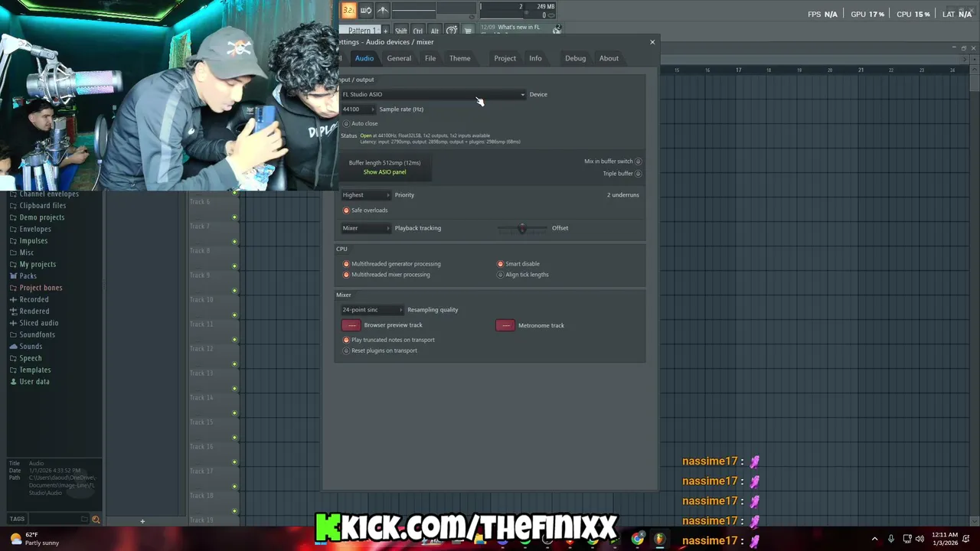The width and height of the screenshot is (980, 551).
Task: Open the About settings tab
Action: tap(609, 58)
